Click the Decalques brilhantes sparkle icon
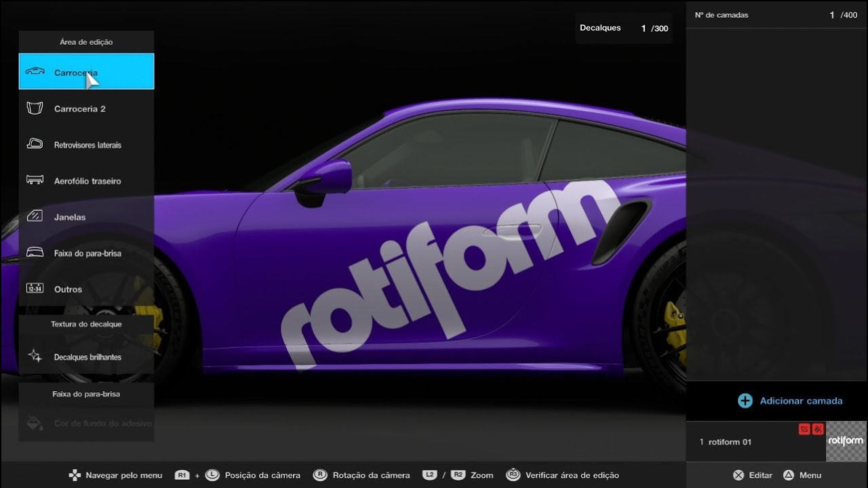Screen dimensions: 868x488 (x=35, y=357)
